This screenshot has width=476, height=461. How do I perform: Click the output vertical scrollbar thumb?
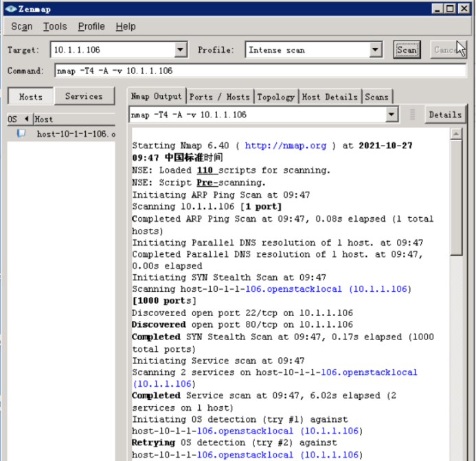tap(456, 197)
